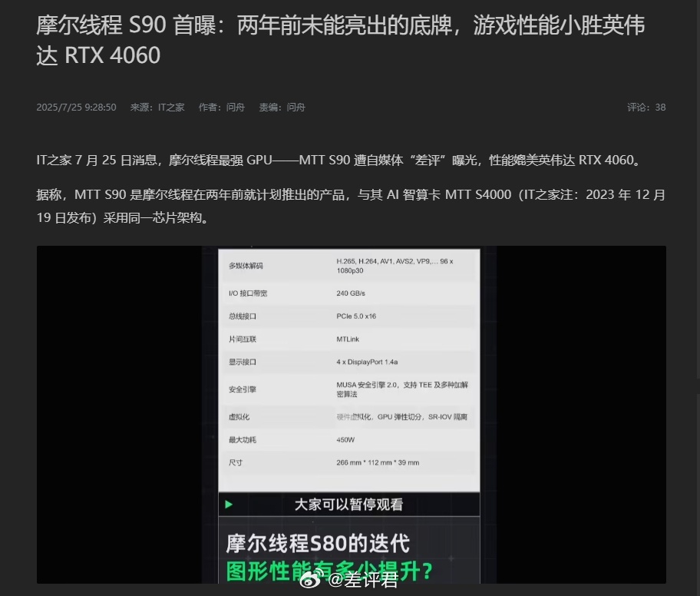Click the value MTLink
Image resolution: width=700 pixels, height=596 pixels.
click(348, 339)
